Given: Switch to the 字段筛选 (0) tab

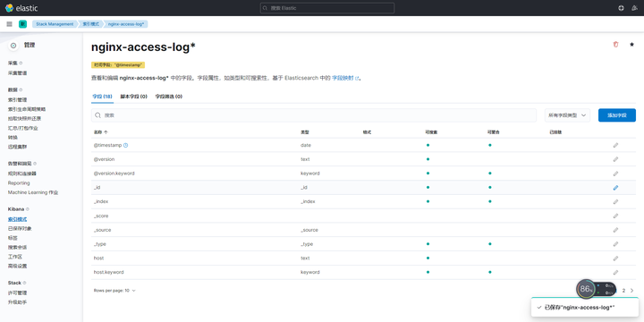Looking at the screenshot, I should [169, 97].
